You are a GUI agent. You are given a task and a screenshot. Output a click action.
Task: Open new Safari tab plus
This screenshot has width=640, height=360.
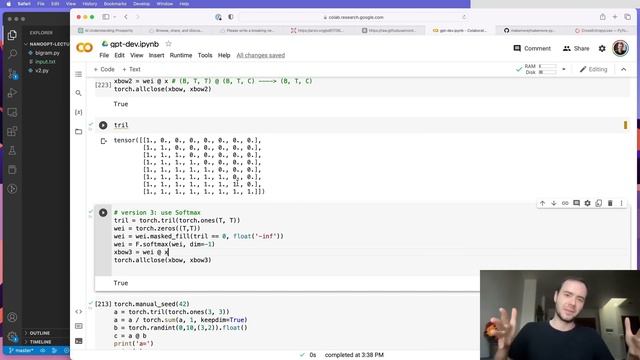[615, 17]
